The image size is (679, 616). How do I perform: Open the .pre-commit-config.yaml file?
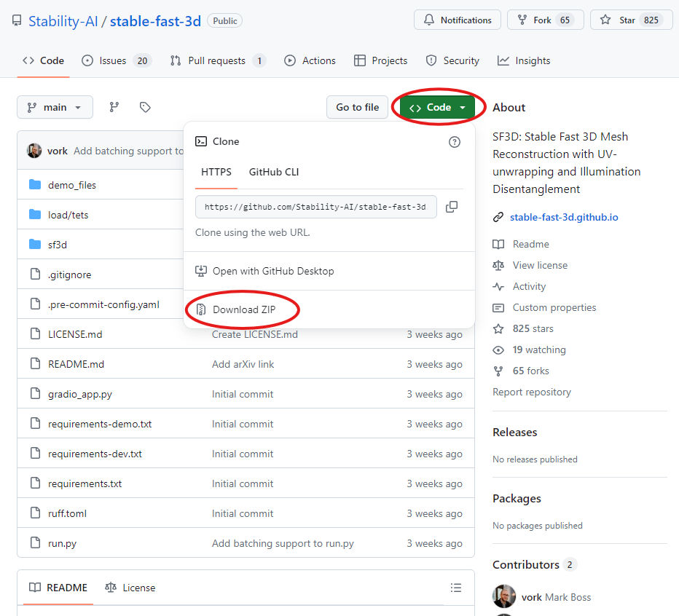click(x=103, y=304)
